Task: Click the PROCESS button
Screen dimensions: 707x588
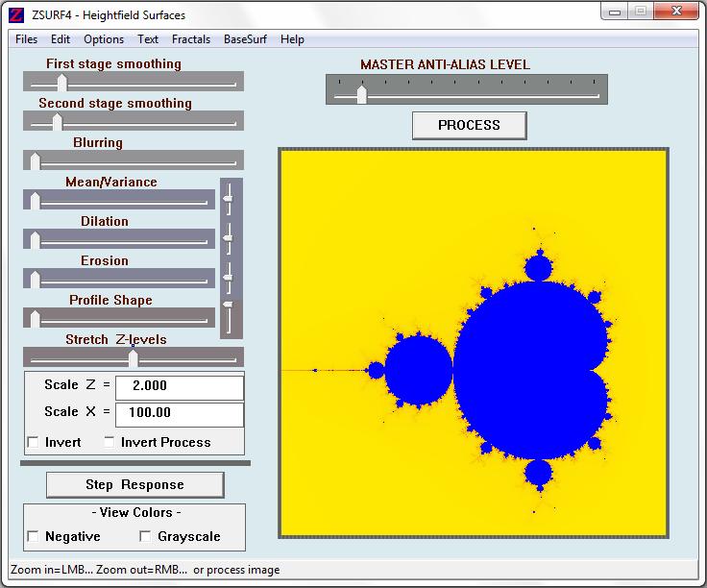Action: (x=469, y=125)
